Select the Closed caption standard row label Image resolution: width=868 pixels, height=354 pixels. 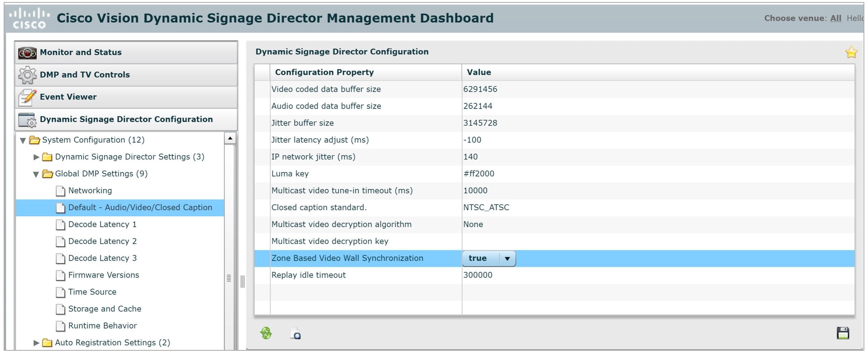319,208
